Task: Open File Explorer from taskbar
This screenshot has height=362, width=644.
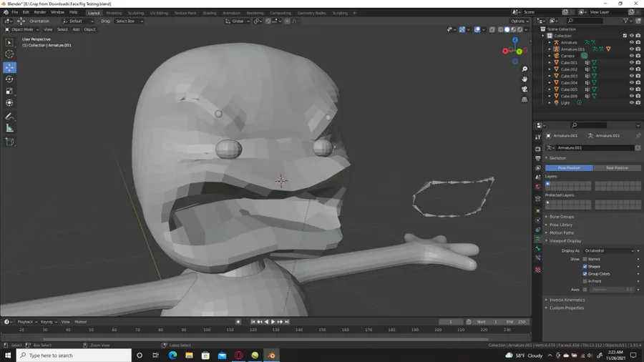Action: coord(189,356)
